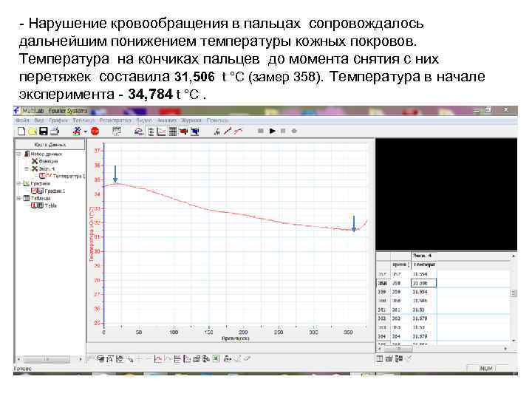Image resolution: width=532 pixels, height=399 pixels.
Task: Click the grey record circle control
Action: click(x=294, y=131)
